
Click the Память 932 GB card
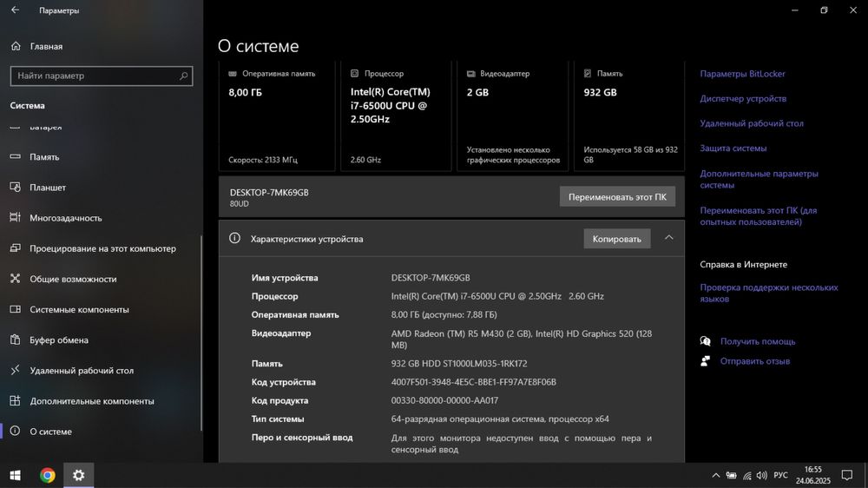(629, 117)
